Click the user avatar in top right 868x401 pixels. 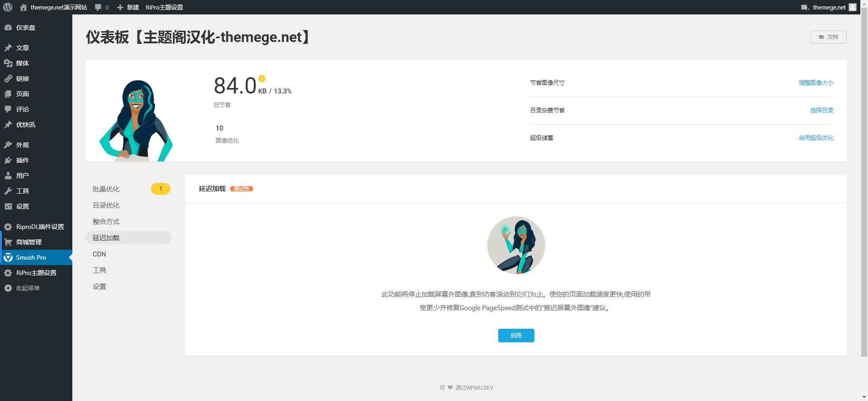pos(852,7)
